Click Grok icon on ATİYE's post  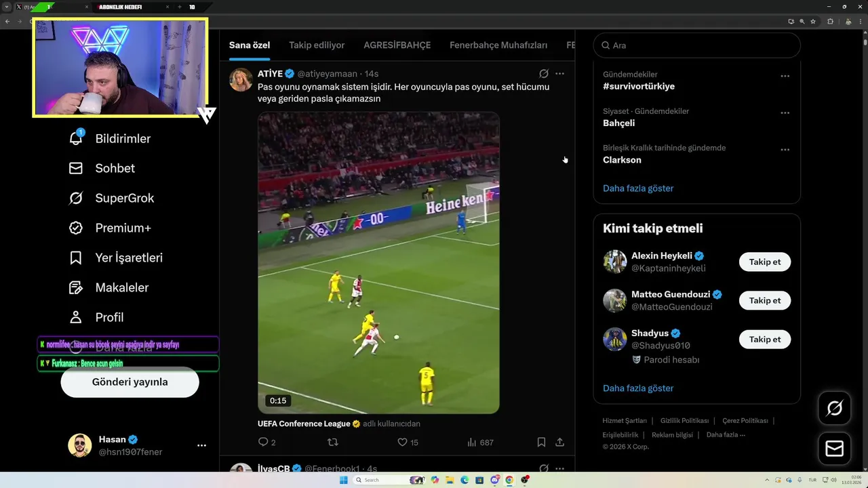[x=544, y=73]
